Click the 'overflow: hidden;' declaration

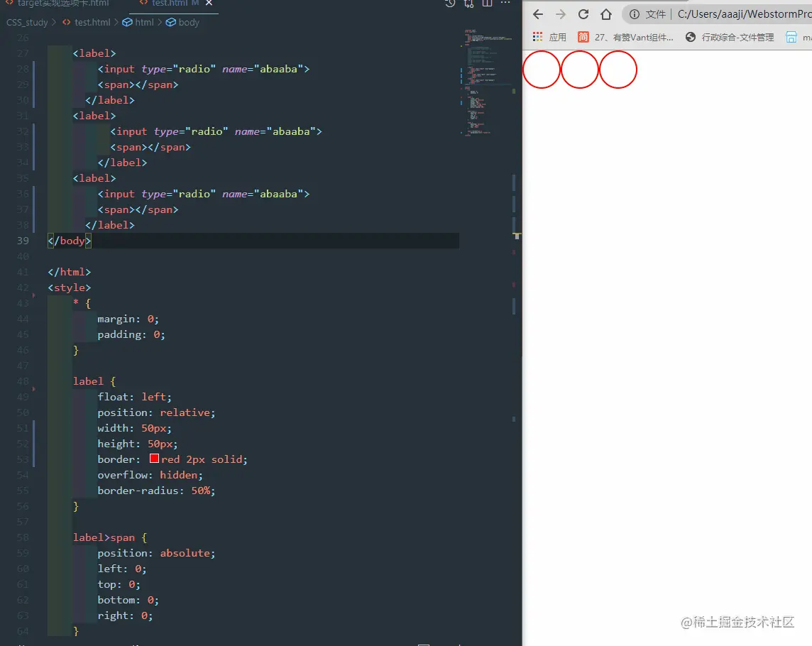[x=150, y=474]
